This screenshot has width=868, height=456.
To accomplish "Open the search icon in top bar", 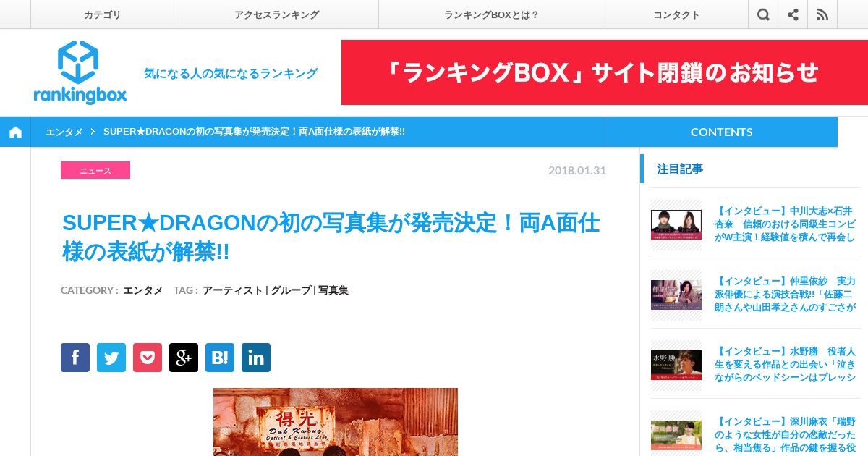I will 763,14.
